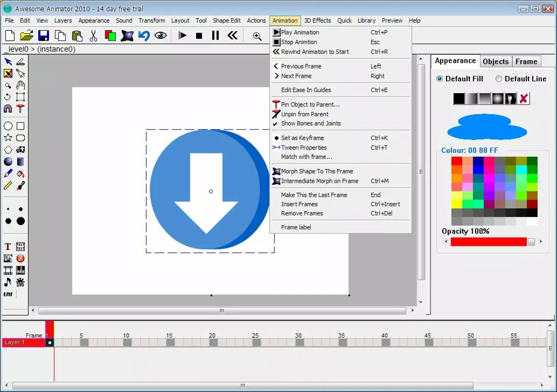Pick the red swatch in palette
Screen dimensions: 557x392
pos(456,161)
